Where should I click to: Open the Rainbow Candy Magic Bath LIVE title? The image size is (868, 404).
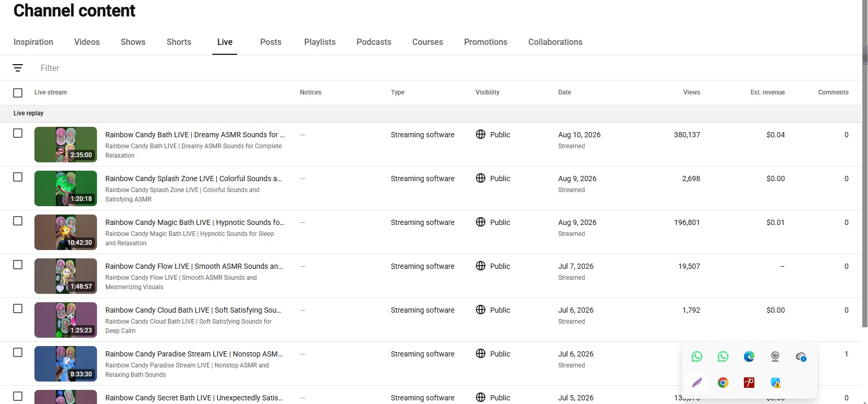tap(195, 222)
